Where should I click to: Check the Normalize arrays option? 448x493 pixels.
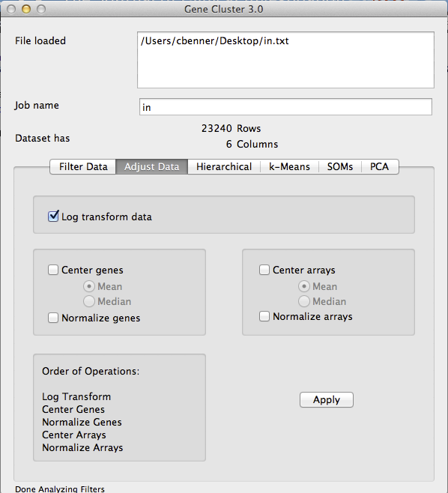[x=264, y=316]
